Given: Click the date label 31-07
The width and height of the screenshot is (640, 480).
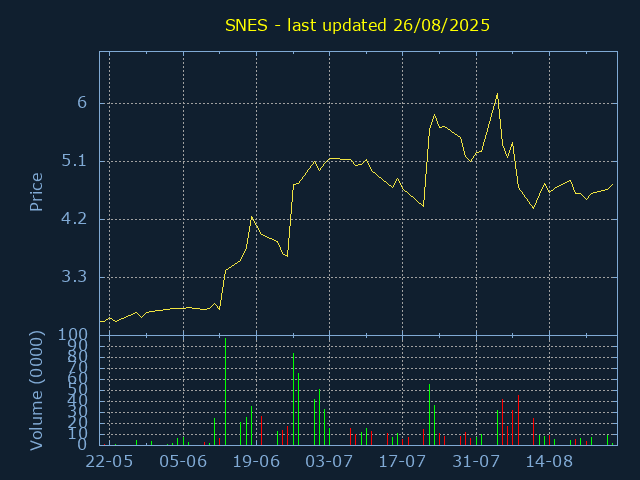Looking at the screenshot, I should (476, 462).
